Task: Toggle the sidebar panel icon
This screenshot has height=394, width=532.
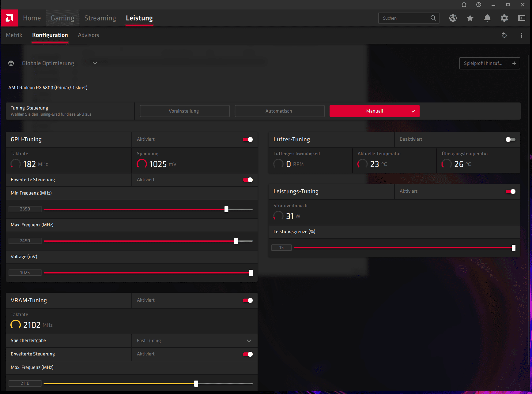Action: (x=522, y=18)
